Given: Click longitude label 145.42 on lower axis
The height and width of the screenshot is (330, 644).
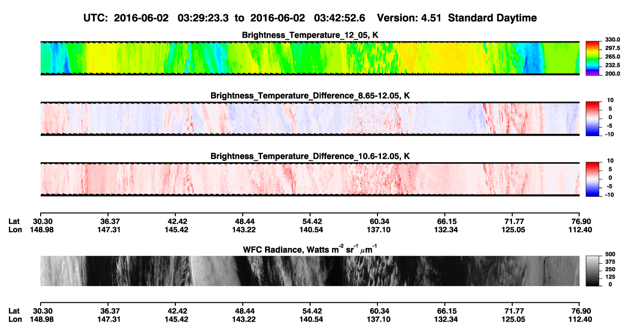Looking at the screenshot, I should tap(175, 319).
